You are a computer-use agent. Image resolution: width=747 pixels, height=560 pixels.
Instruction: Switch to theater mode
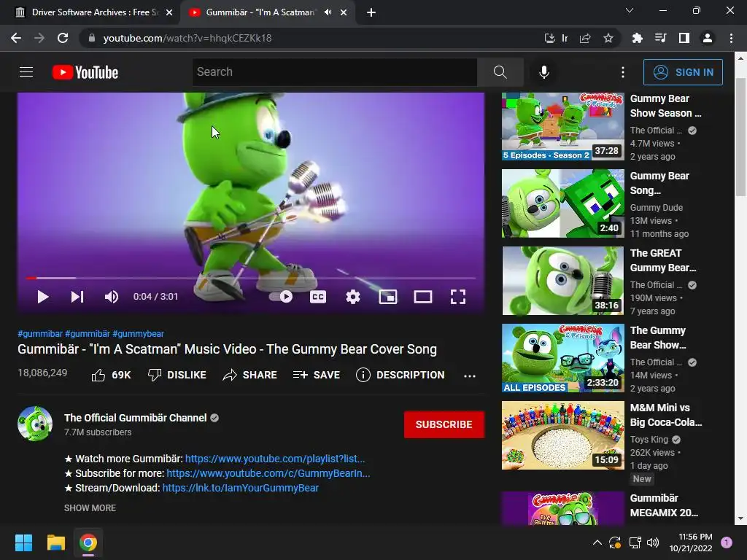(422, 297)
